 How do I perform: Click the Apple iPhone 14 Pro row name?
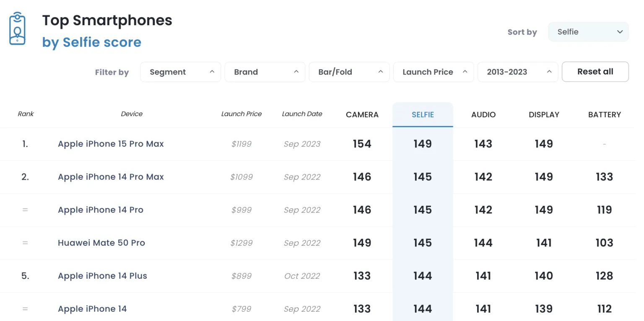point(101,210)
